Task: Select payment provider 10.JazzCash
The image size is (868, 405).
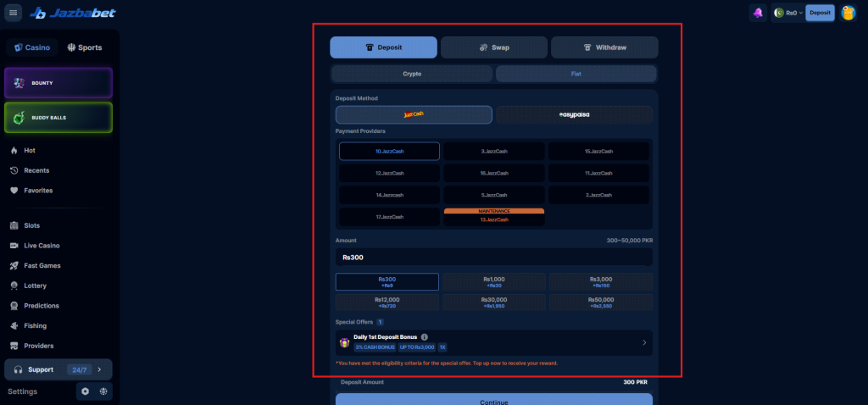Action: click(x=389, y=151)
